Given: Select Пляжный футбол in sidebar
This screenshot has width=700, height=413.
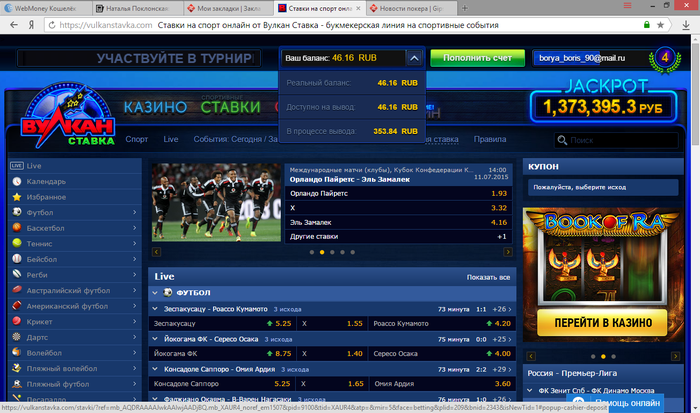Looking at the screenshot, I should 75,384.
